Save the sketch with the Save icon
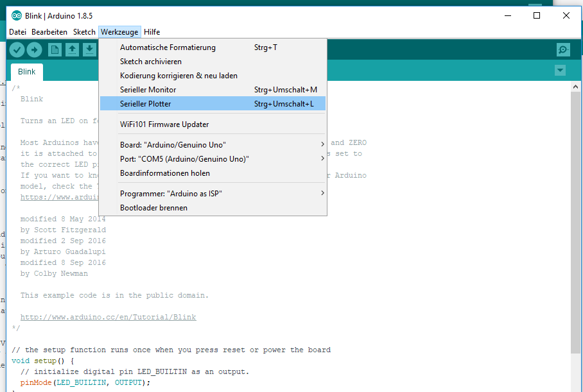Image resolution: width=583 pixels, height=392 pixels. (89, 50)
